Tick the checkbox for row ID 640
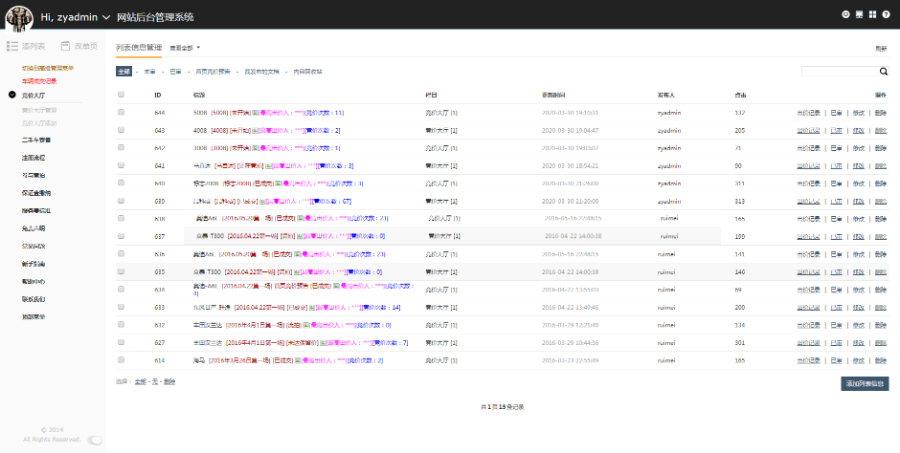The image size is (900, 453). click(x=121, y=183)
